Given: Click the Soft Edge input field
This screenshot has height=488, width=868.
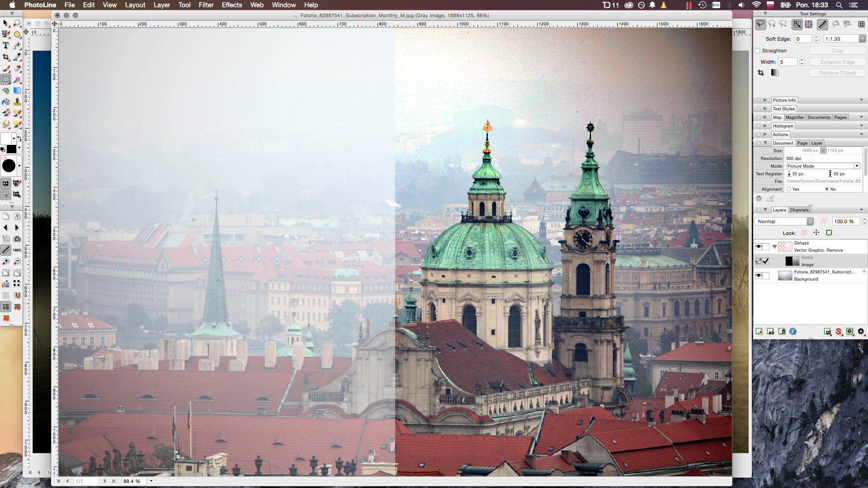Looking at the screenshot, I should (803, 39).
